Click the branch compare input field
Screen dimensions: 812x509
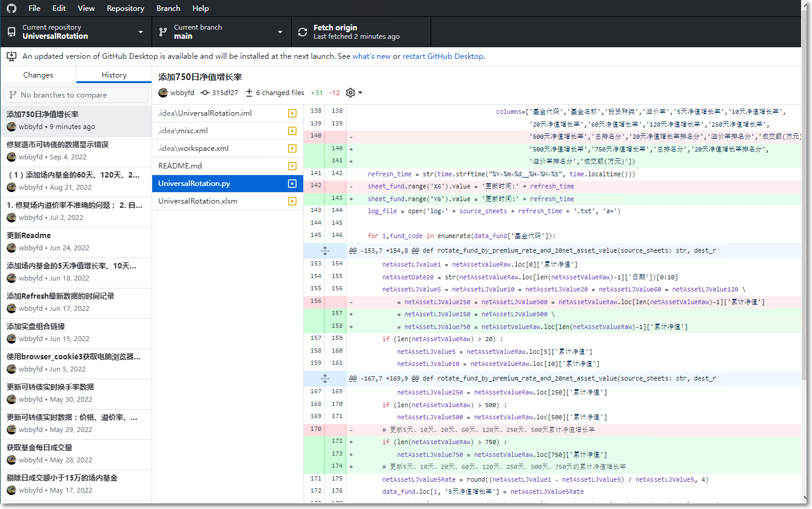tap(76, 95)
